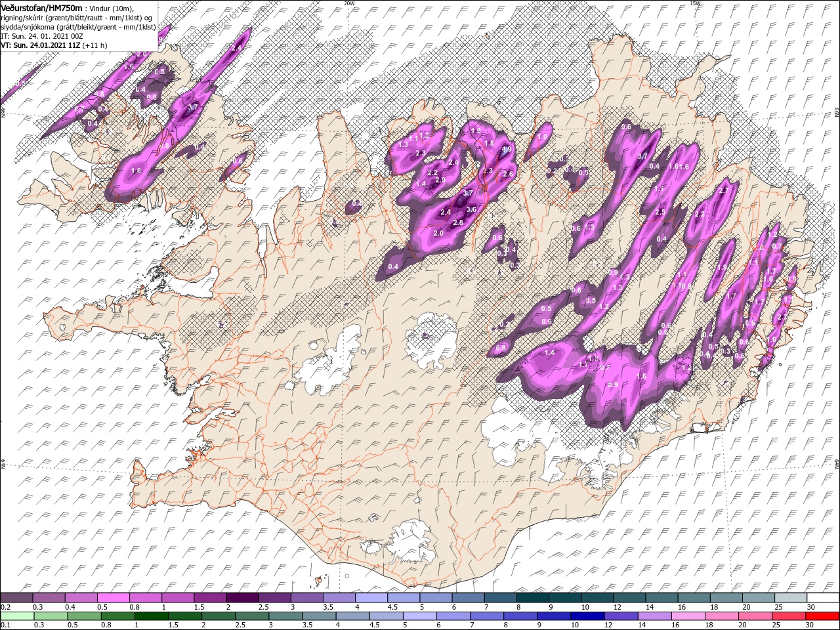Viewport: 840px width, 630px height.
Task: Click the dark mauve legend swatch labeled 0.2
Action: pyautogui.click(x=16, y=597)
